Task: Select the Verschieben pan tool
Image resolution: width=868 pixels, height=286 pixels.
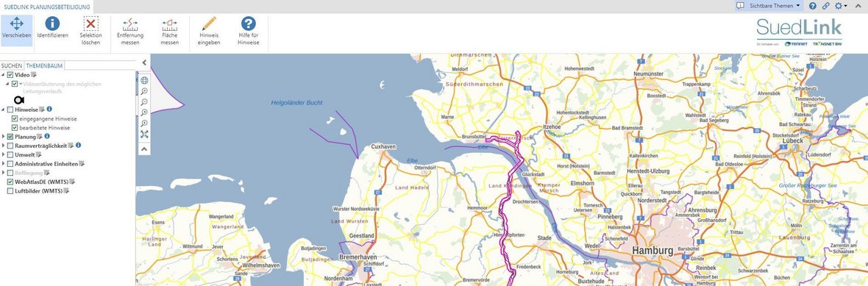Action: [x=17, y=30]
